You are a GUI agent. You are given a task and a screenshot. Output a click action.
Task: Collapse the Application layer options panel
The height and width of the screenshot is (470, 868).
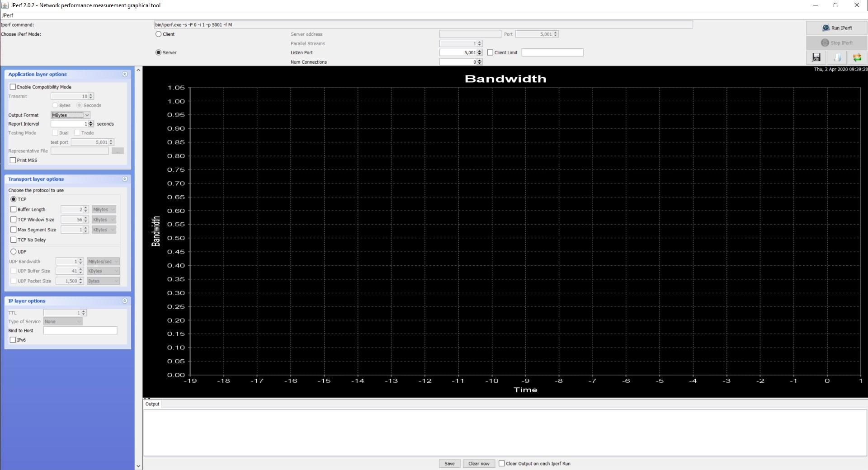(x=125, y=74)
